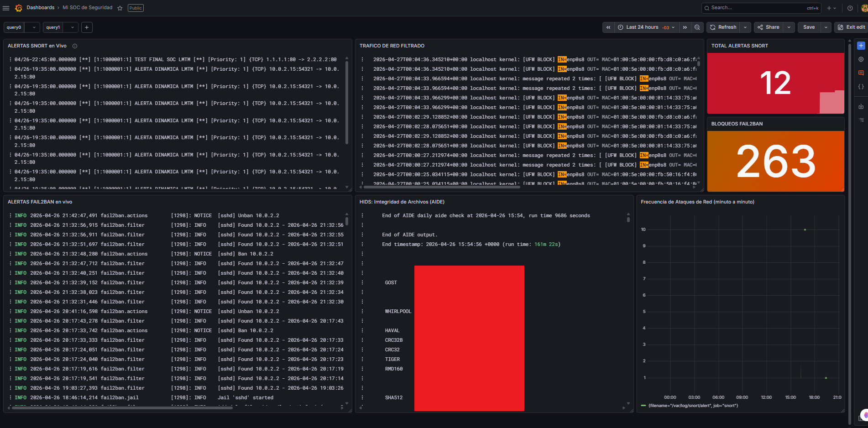This screenshot has width=868, height=428.
Task: Switch to the query0 tab
Action: [14, 27]
